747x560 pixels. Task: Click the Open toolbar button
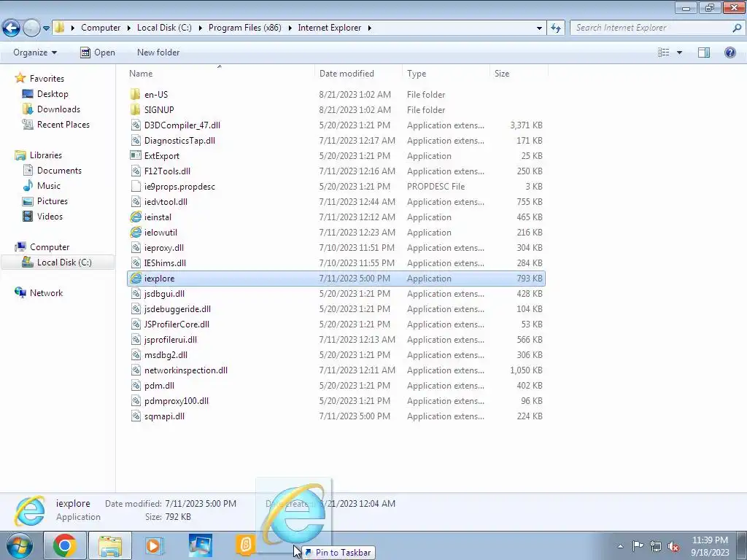[98, 52]
